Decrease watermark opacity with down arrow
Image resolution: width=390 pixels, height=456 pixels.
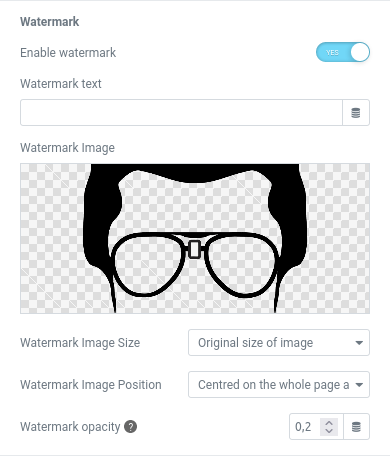[x=329, y=431]
